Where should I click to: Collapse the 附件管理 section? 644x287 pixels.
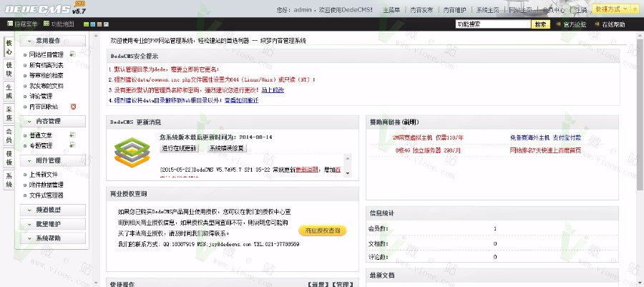point(52,160)
